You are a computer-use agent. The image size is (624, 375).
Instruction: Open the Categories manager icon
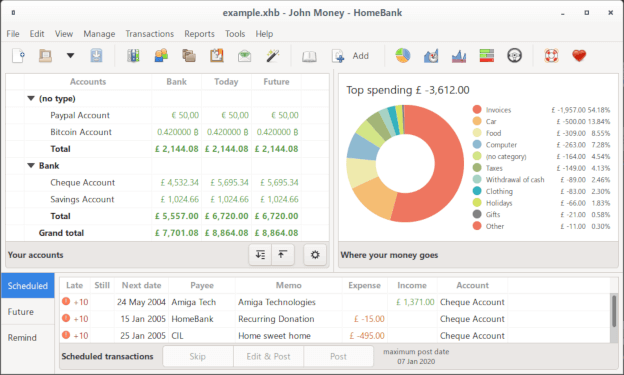[189, 56]
